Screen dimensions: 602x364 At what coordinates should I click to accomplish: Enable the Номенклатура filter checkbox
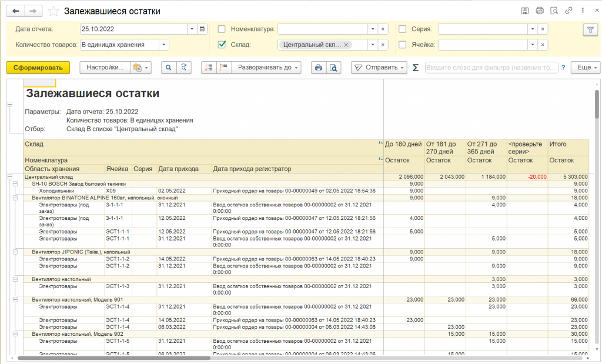point(222,29)
